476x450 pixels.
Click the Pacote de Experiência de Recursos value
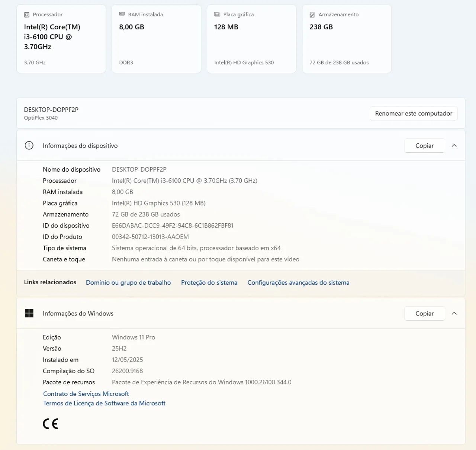[202, 382]
